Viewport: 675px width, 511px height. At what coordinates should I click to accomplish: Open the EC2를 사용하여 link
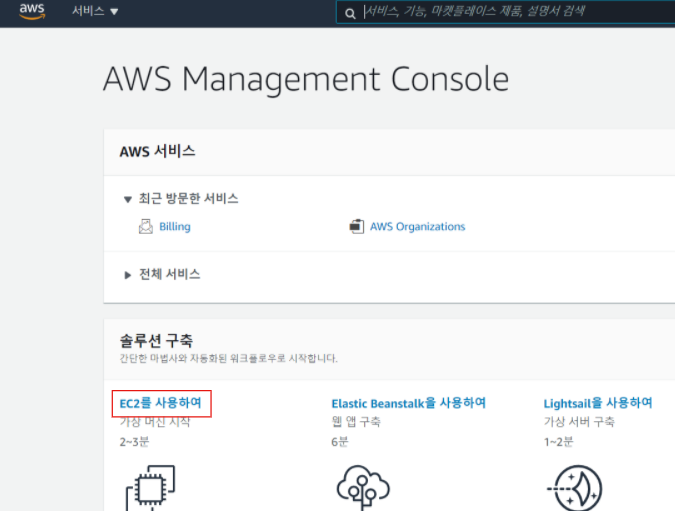pyautogui.click(x=161, y=403)
